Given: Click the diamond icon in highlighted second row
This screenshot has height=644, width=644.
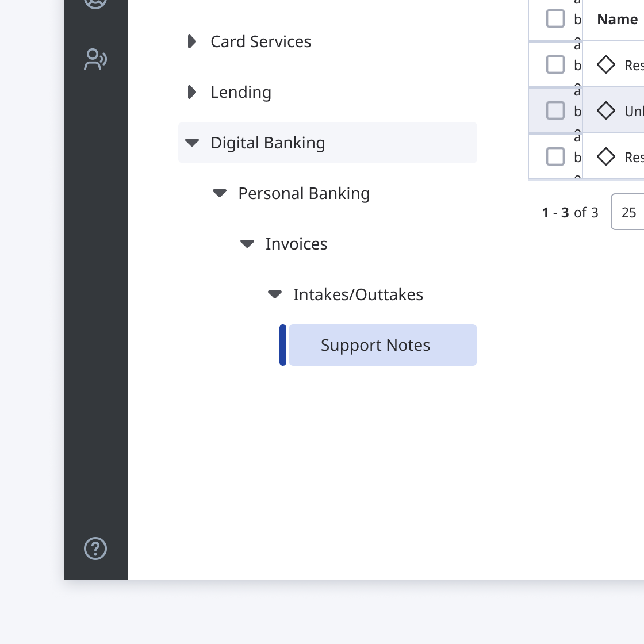Looking at the screenshot, I should pyautogui.click(x=606, y=110).
